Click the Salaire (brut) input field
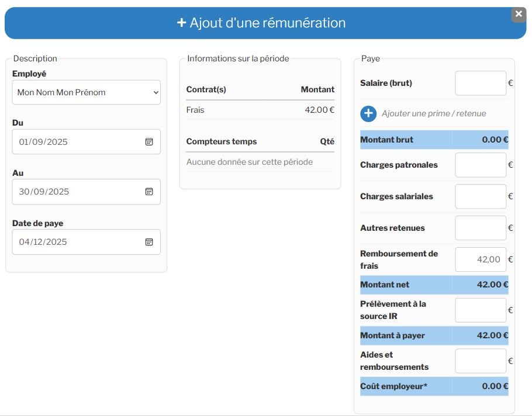532x416 pixels. tap(480, 83)
